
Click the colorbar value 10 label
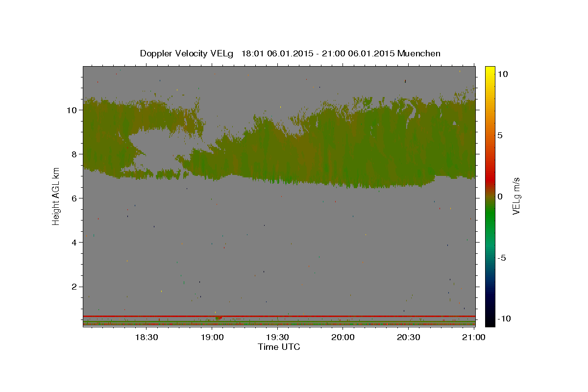click(502, 74)
